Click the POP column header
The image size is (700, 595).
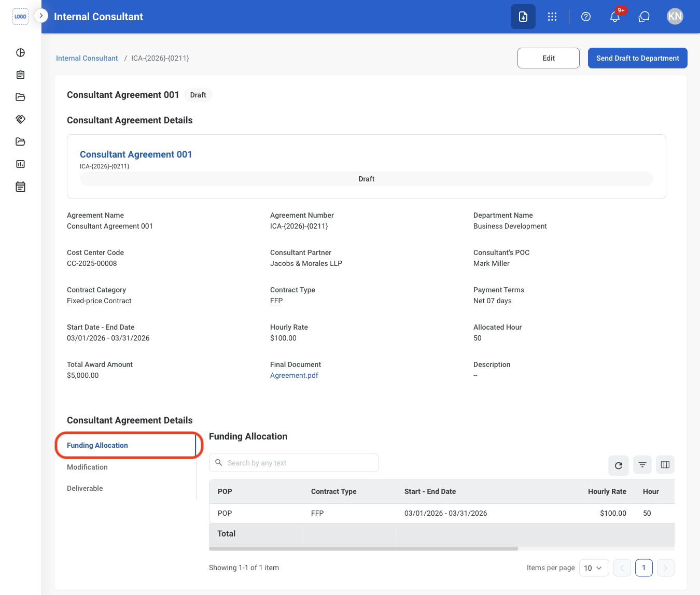(225, 491)
